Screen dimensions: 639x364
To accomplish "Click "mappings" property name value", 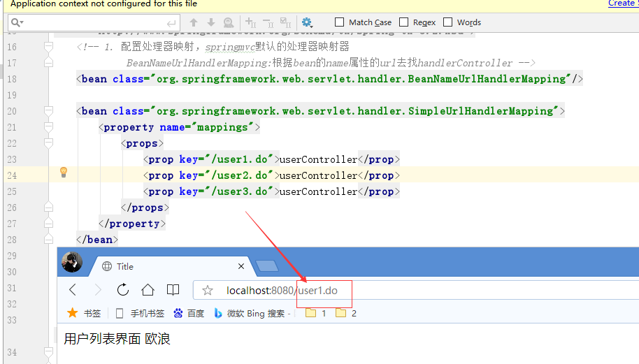I will tap(222, 127).
